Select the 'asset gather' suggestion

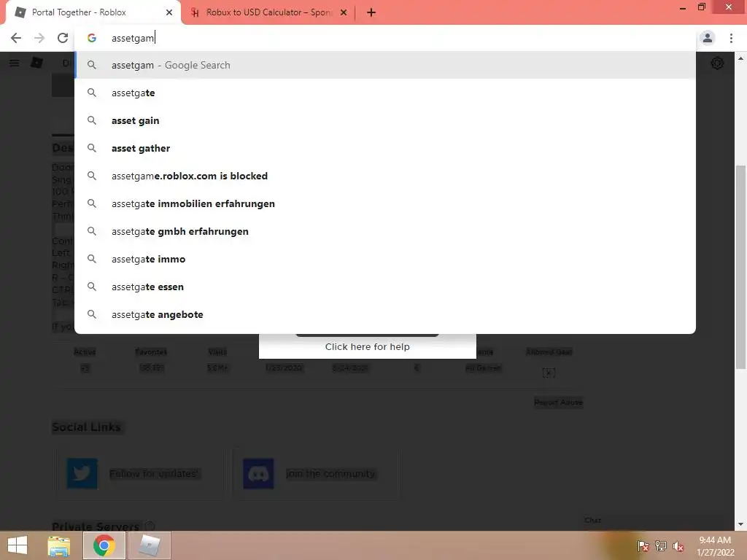pos(385,148)
